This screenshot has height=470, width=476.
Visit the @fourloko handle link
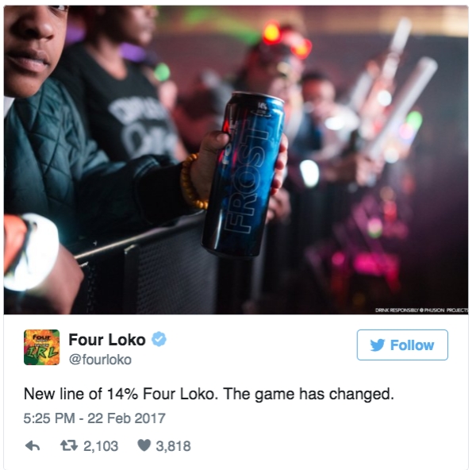point(100,360)
